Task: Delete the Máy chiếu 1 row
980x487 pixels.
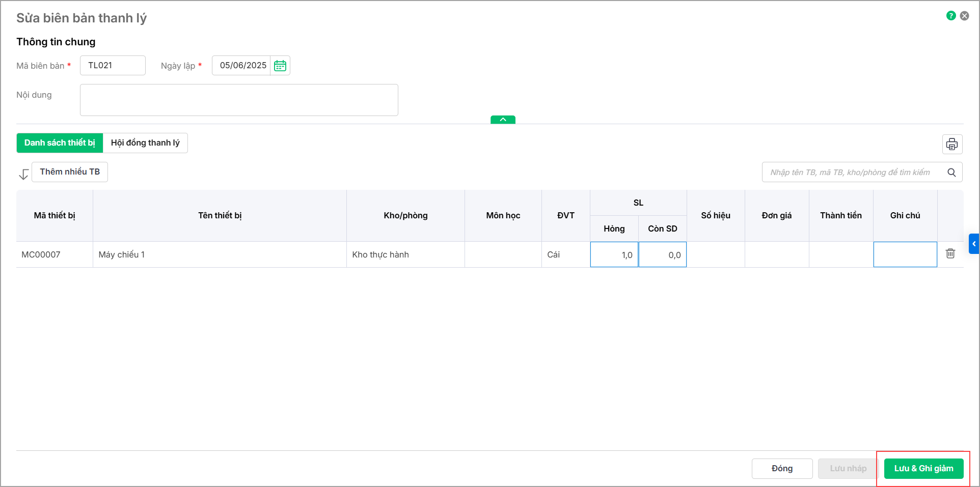Action: click(x=950, y=253)
